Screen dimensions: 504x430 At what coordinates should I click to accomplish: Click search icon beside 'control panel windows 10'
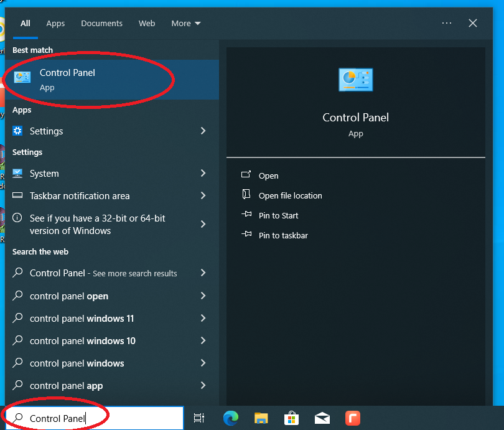(17, 340)
